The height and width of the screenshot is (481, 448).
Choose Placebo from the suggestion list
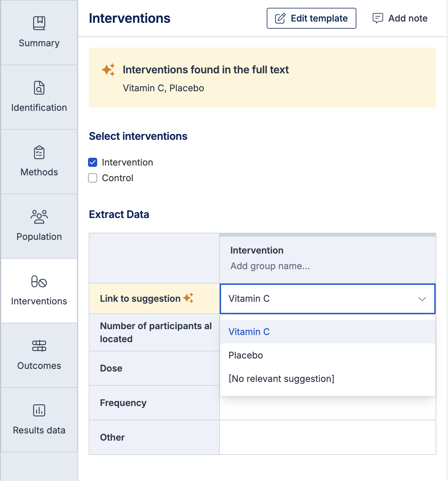246,355
